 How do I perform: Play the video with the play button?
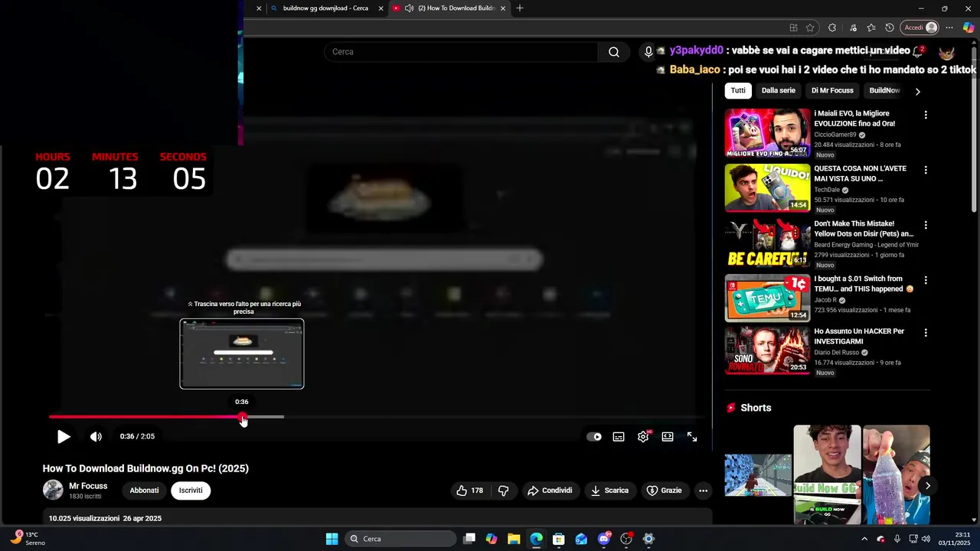click(x=64, y=436)
